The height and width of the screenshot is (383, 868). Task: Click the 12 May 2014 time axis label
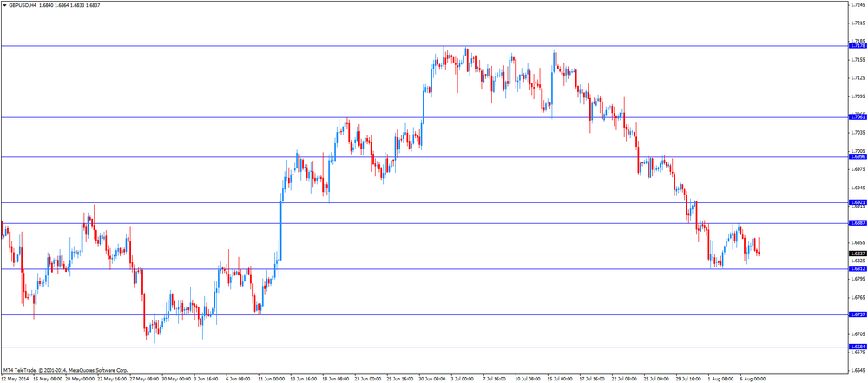(16, 379)
